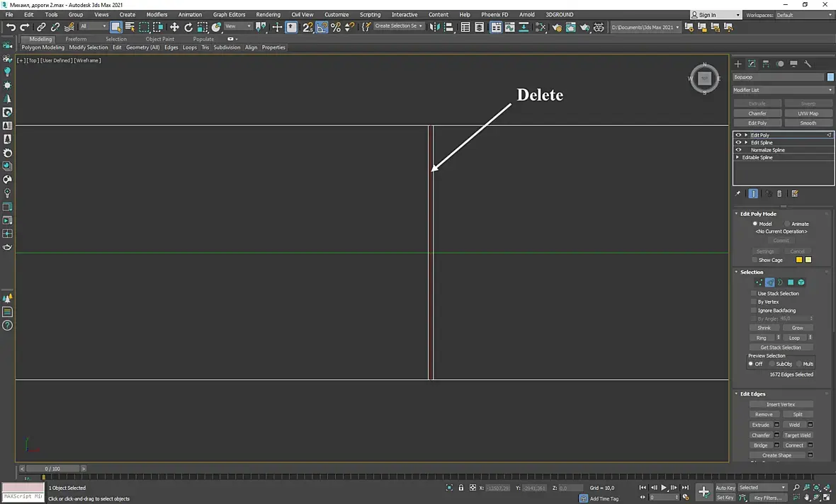Enable the Ignore Backfacing checkbox
This screenshot has width=836, height=504.
click(753, 311)
